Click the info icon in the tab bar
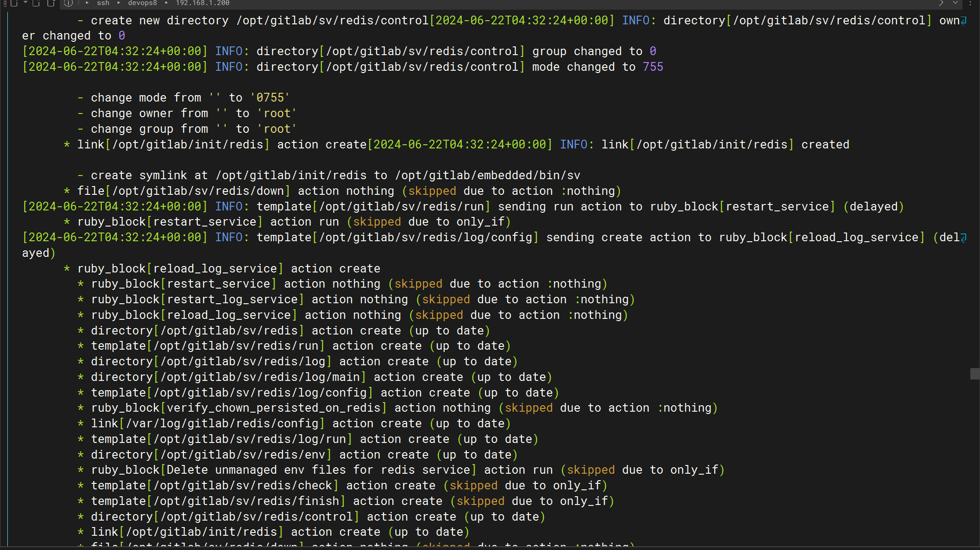The height and width of the screenshot is (550, 980). tap(69, 3)
